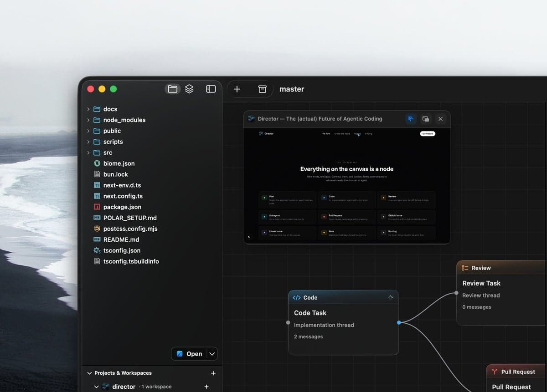
Task: Click the Plan card in preview page
Action: tap(287, 199)
